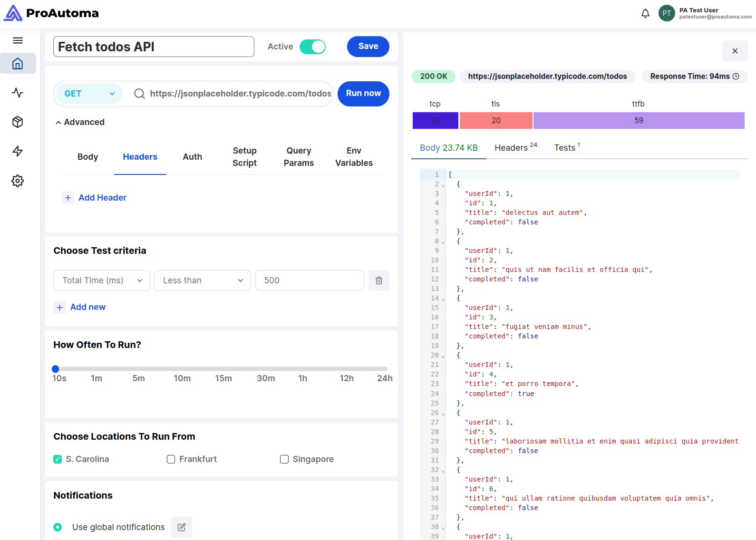The width and height of the screenshot is (756, 540).
Task: Click the 12h label on frequency slider
Action: 347,378
